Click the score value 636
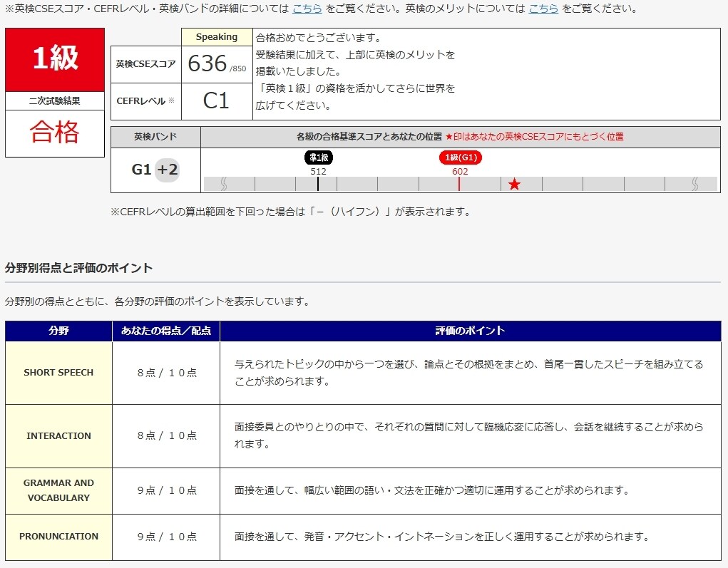Image resolution: width=728 pixels, height=568 pixels. pos(207,63)
